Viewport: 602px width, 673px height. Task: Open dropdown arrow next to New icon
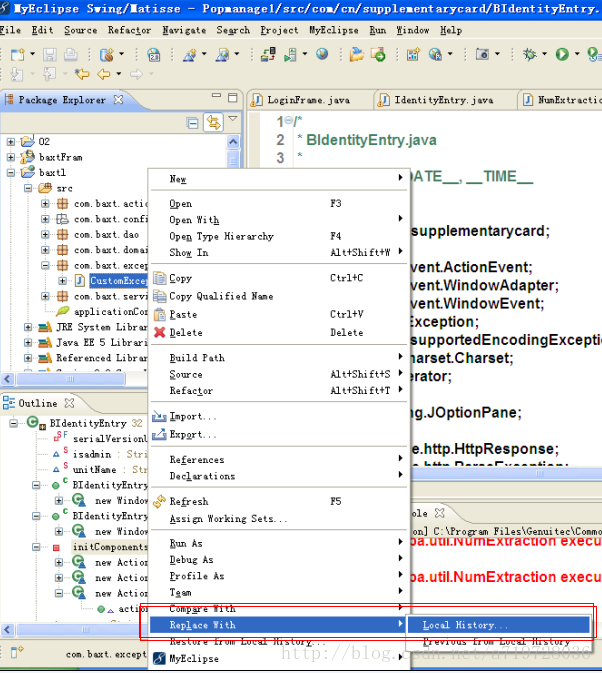33,54
